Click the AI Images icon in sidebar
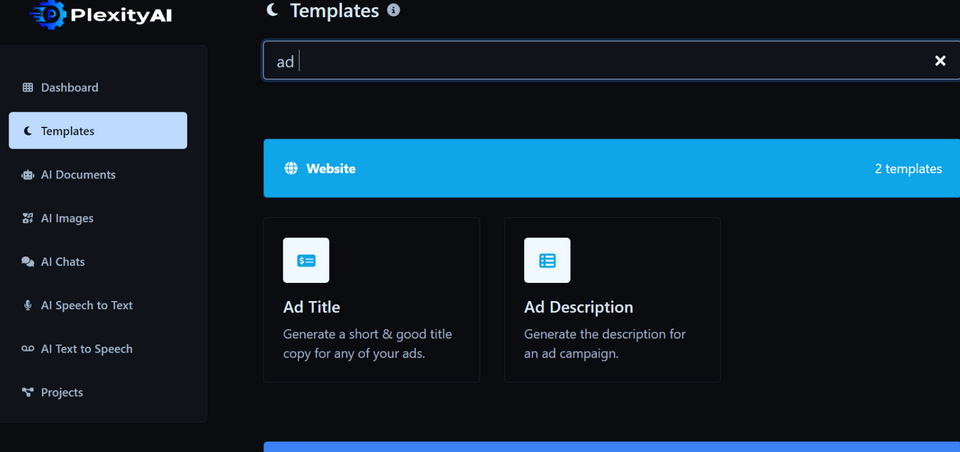 click(x=28, y=218)
